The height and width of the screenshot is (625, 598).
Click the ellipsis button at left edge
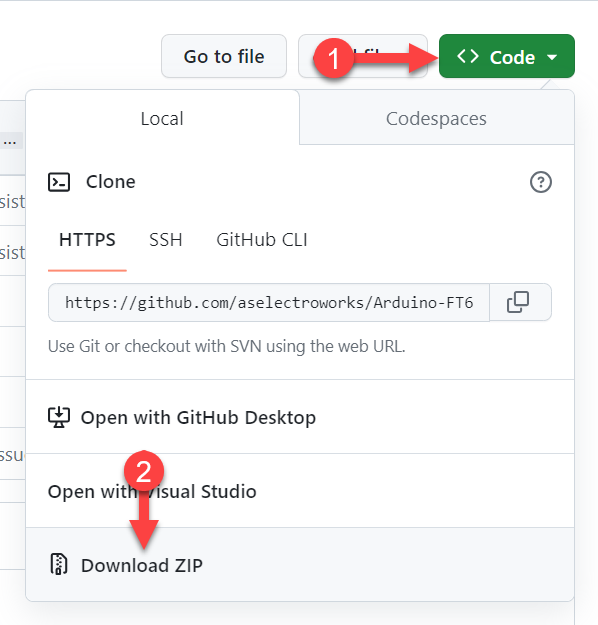10,142
